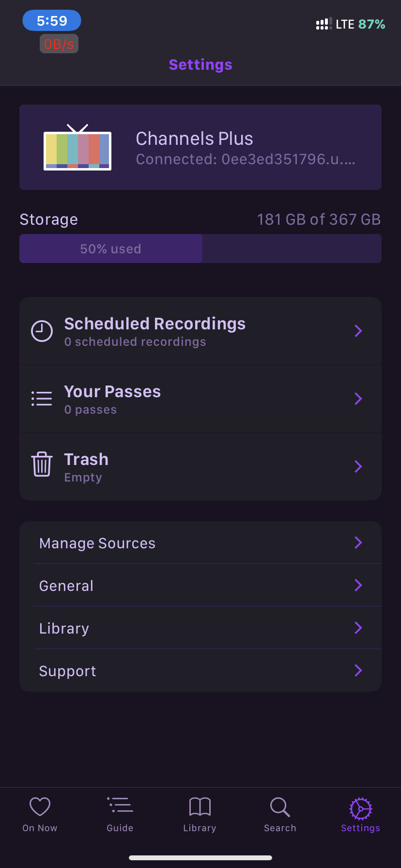
Task: Tap the 0B/s network speed indicator
Action: 59,44
